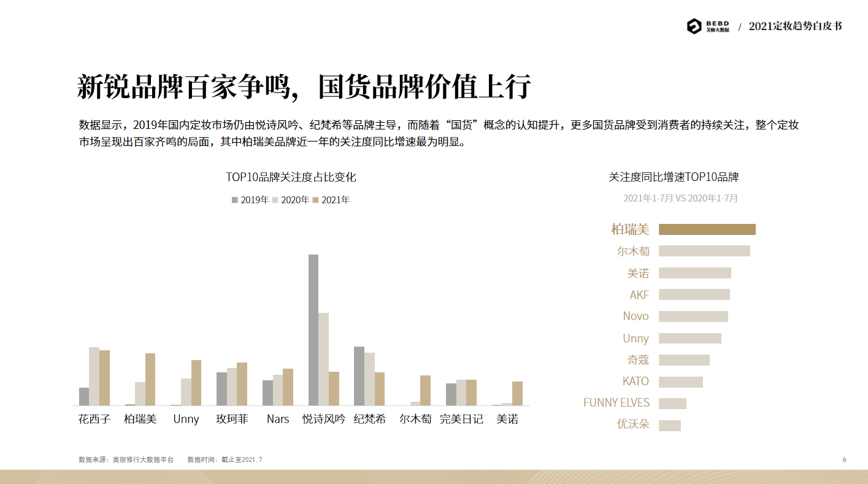Select the 完美日记 axis label

461,419
